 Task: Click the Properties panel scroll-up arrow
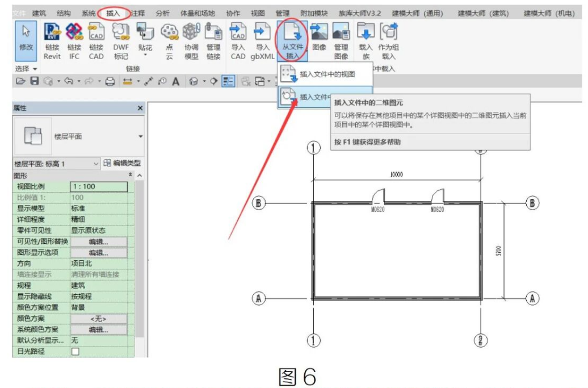140,175
